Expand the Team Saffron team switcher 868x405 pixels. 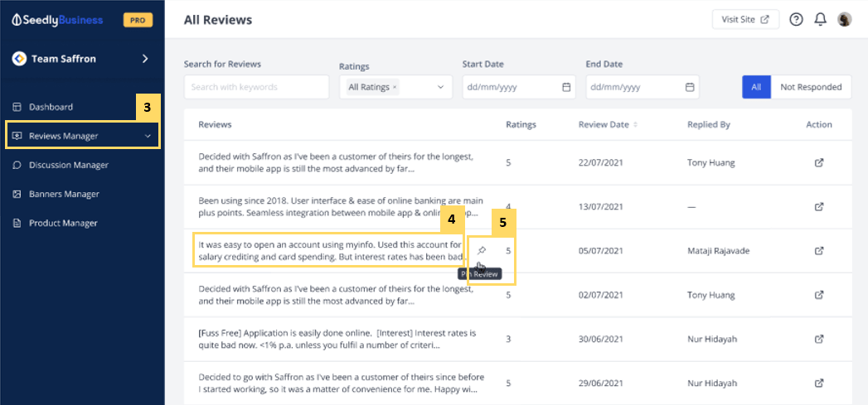point(145,59)
